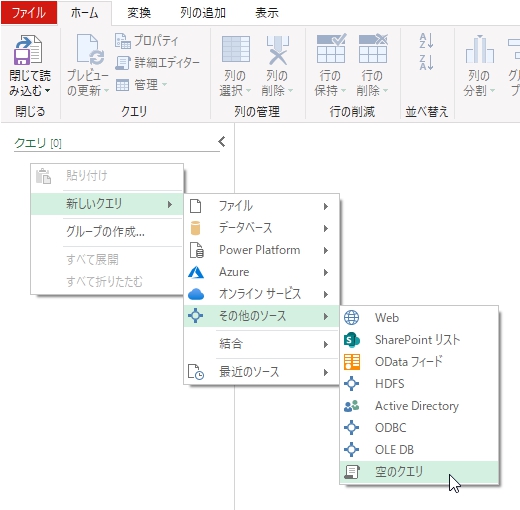Screen dimensions: 520x510
Task: Choose データベース from the submenu
Action: 261,228
